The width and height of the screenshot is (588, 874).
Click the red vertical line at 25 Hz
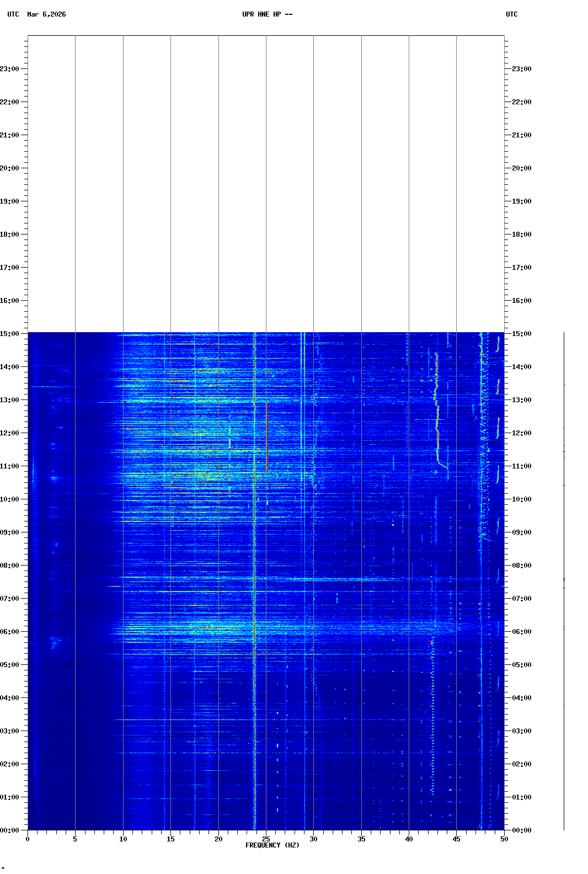(x=266, y=436)
